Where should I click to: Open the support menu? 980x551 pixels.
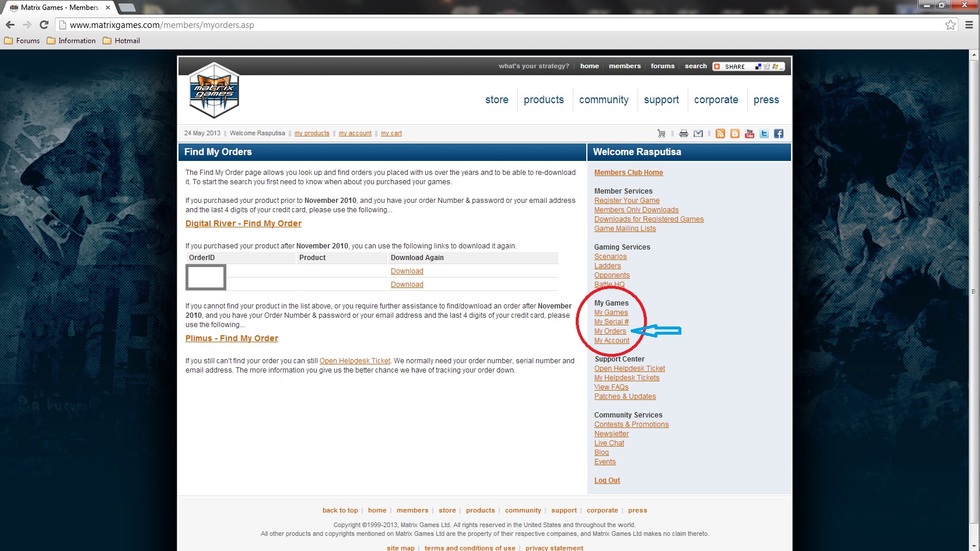[661, 100]
